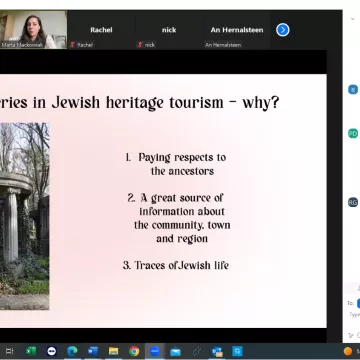The height and width of the screenshot is (360, 360).
Task: Click "Paying respects to the ancestors" text
Action: click(176, 164)
